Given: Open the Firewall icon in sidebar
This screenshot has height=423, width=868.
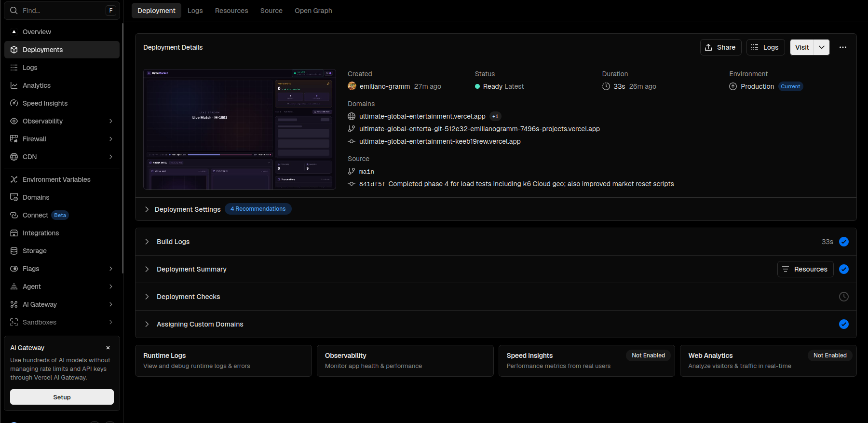Looking at the screenshot, I should (14, 139).
